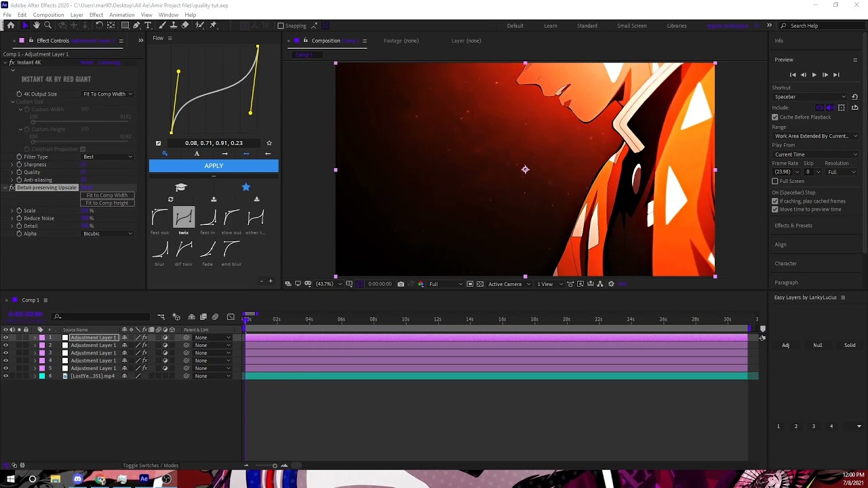Open Range Work Area dropdown

815,136
